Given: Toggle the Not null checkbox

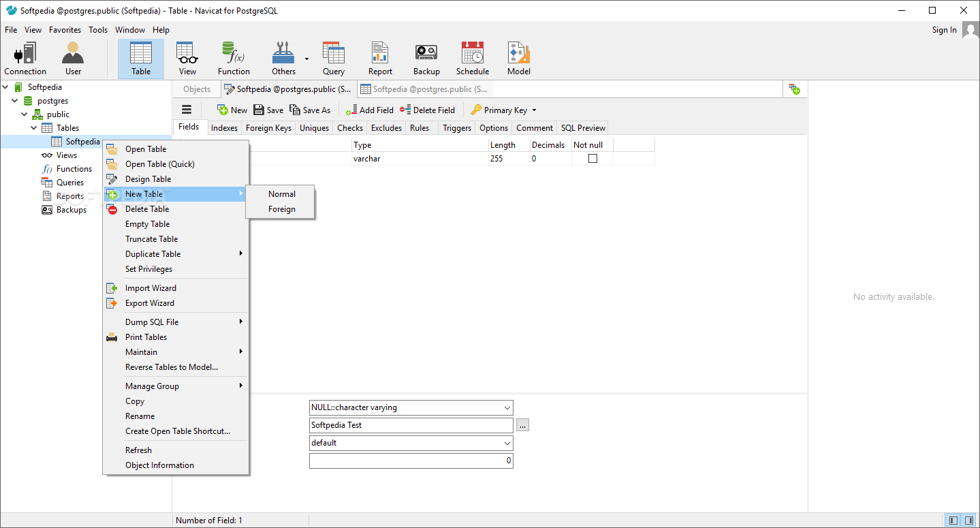Looking at the screenshot, I should click(x=592, y=158).
